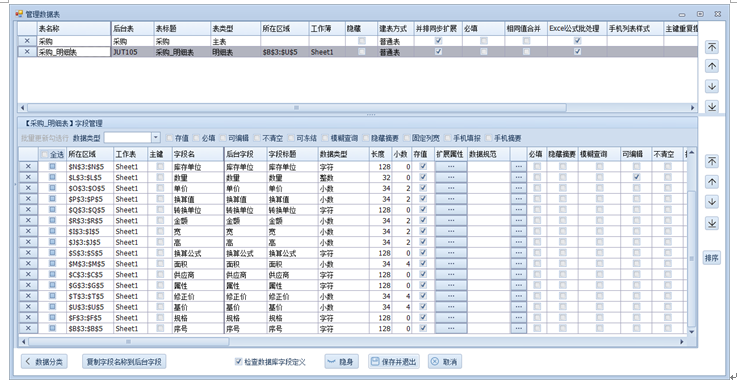Click horizontal scrollbar of the table list
The height and width of the screenshot is (382, 737).
tap(297, 108)
